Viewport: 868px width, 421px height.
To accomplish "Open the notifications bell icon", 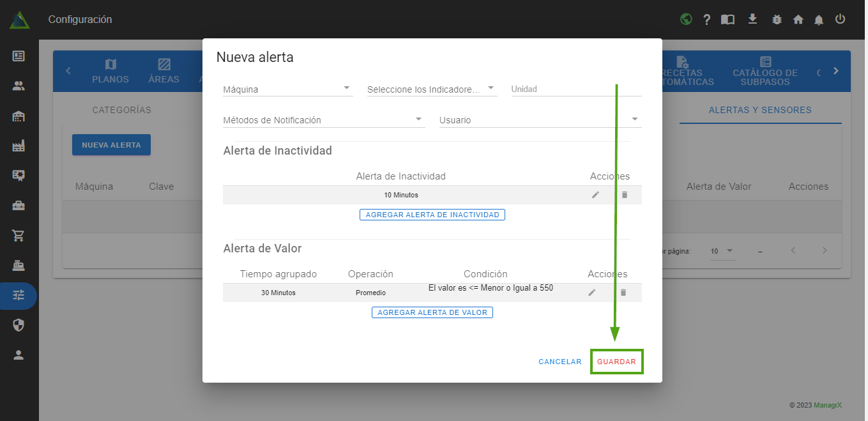I will click(x=819, y=20).
